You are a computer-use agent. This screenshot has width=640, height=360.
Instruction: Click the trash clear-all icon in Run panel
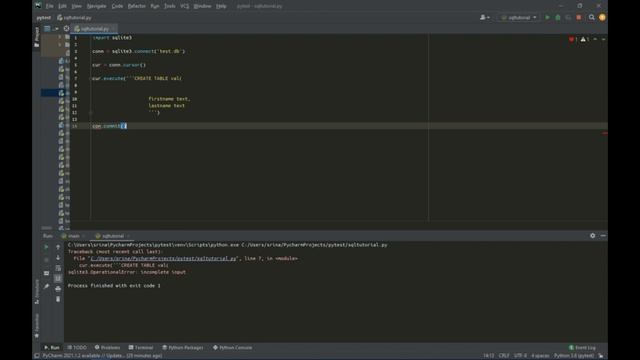click(58, 299)
